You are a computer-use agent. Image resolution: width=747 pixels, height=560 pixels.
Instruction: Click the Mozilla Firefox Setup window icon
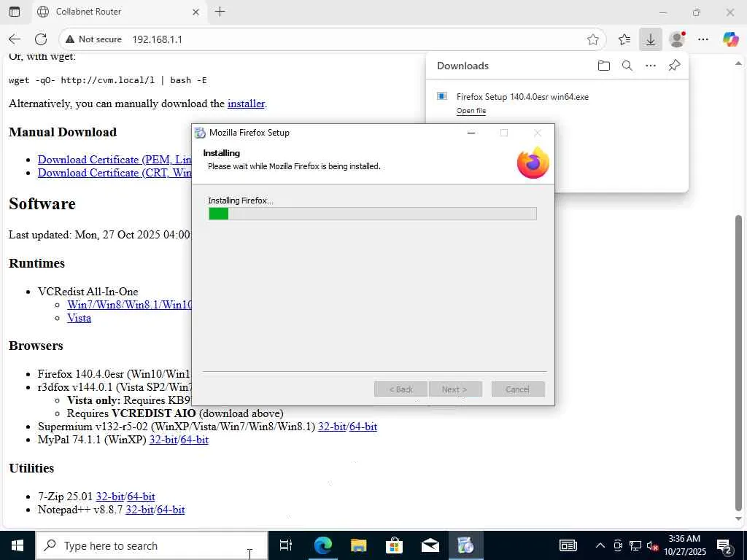200,133
